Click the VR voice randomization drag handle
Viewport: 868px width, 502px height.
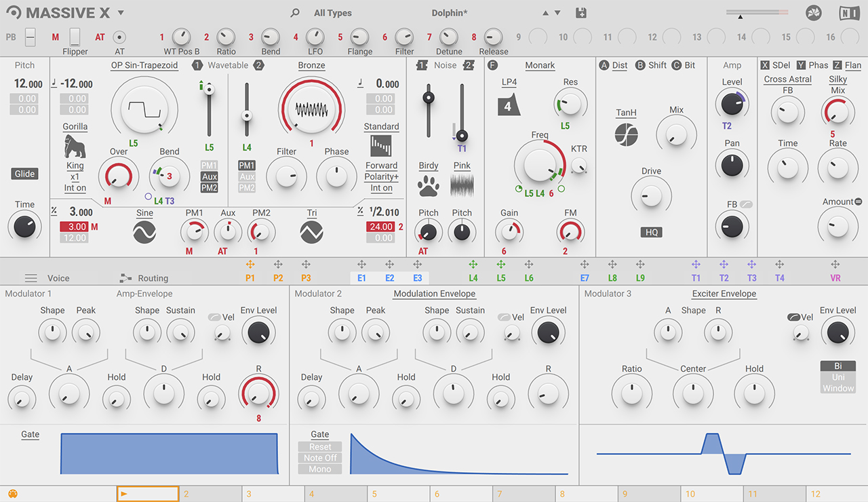tap(835, 265)
